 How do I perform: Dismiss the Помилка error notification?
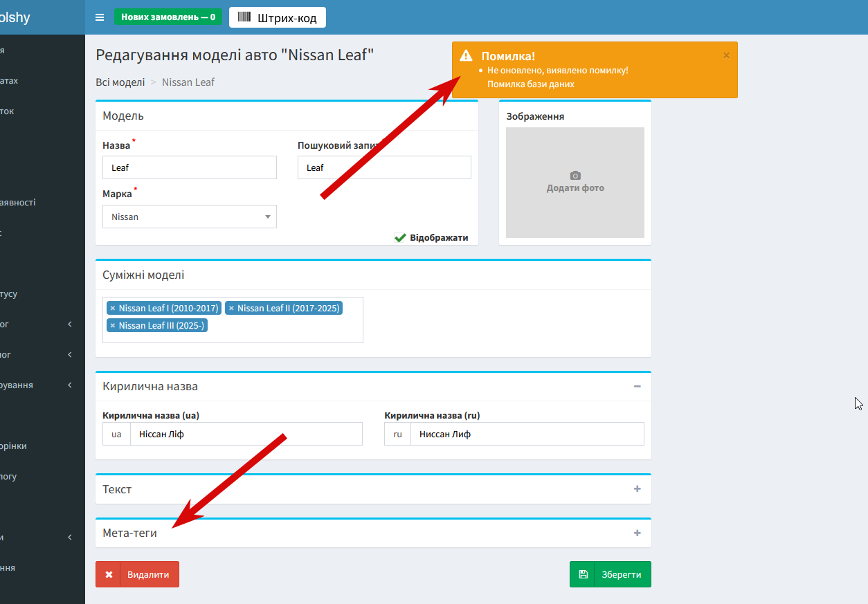click(726, 55)
